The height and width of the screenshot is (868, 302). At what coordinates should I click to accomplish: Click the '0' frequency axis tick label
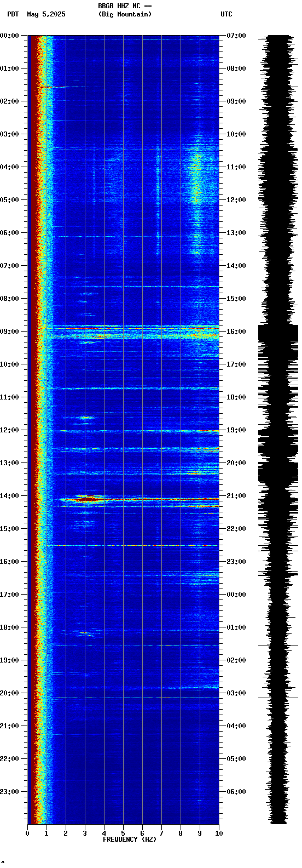coord(27,833)
